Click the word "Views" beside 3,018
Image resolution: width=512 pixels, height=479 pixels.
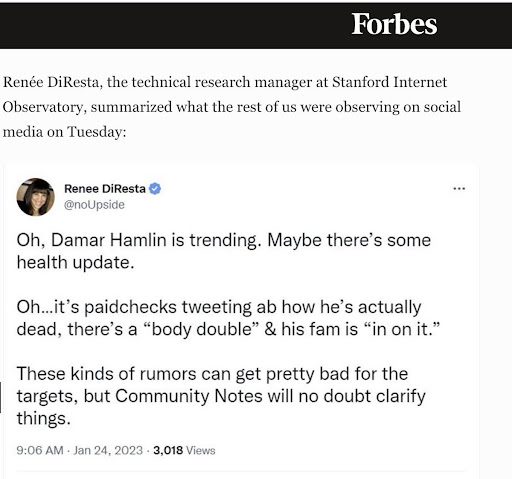coord(201,450)
